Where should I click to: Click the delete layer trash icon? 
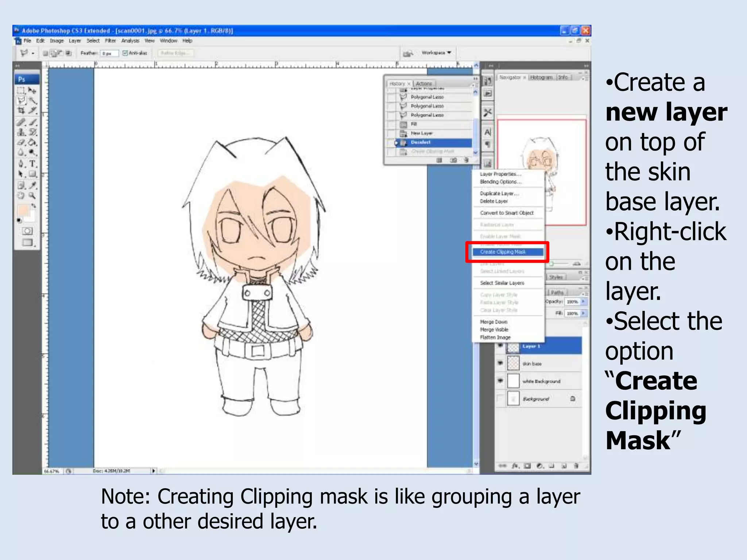[576, 466]
